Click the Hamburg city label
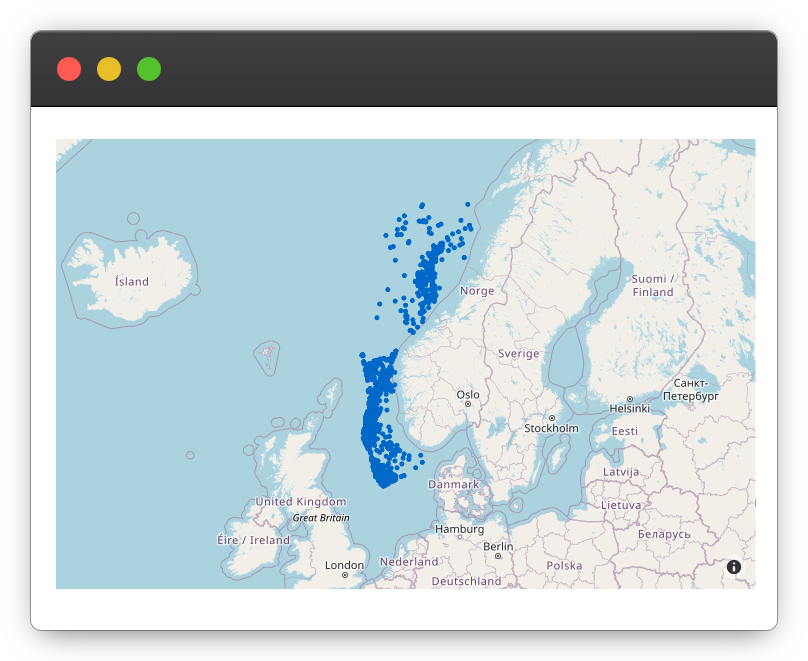 pos(460,529)
